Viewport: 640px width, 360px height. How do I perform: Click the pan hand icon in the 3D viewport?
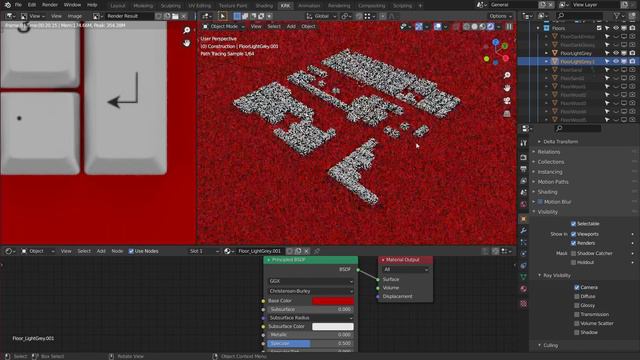pyautogui.click(x=507, y=88)
